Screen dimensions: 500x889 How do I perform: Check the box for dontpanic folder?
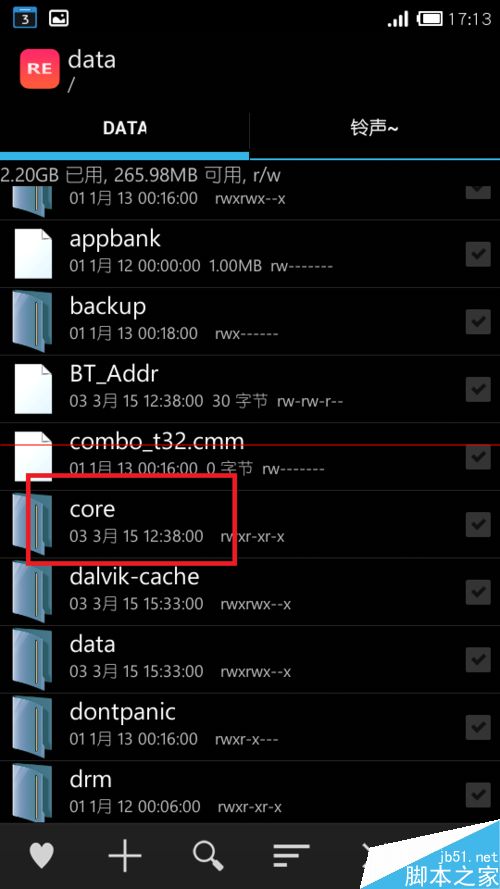[478, 727]
